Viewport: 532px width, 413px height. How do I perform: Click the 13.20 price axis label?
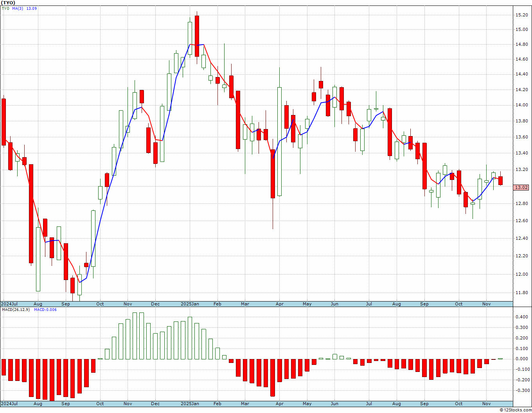pos(521,169)
